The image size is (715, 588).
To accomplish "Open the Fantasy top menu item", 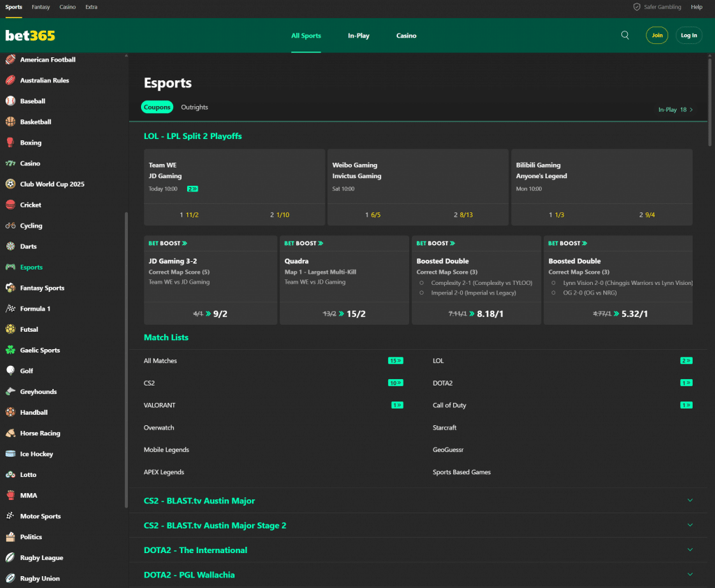I will pos(40,7).
